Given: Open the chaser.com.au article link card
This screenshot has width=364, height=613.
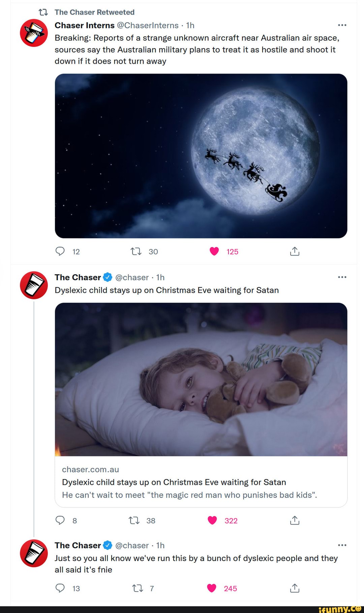Looking at the screenshot, I should [201, 482].
